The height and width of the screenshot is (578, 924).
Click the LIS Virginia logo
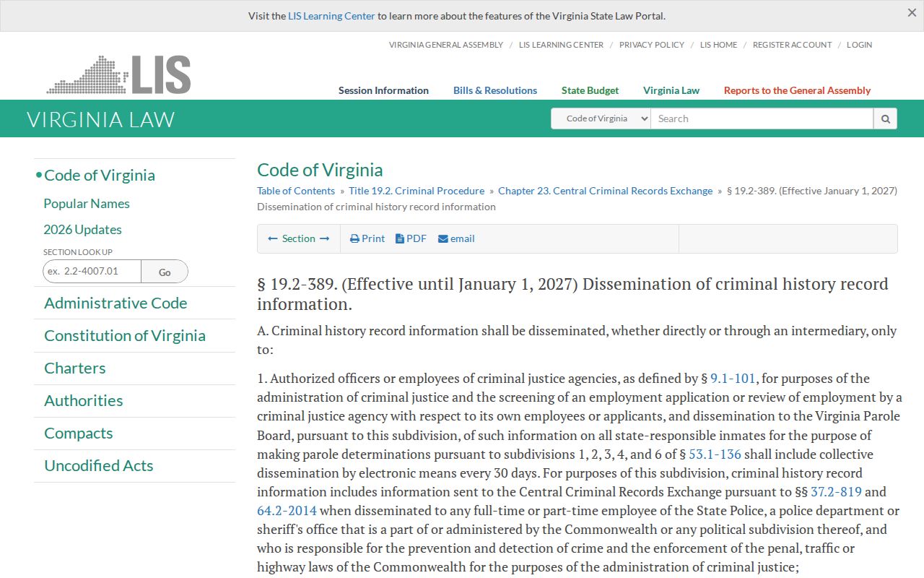tap(118, 74)
